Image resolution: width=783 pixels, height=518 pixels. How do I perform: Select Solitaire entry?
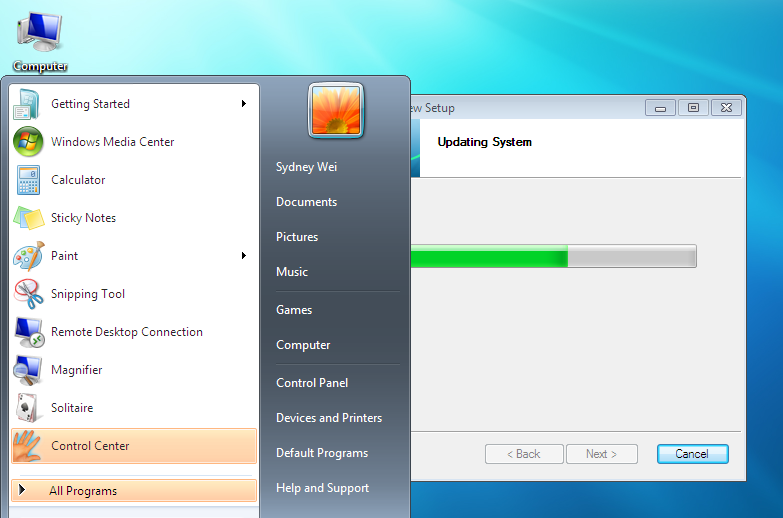tap(134, 408)
